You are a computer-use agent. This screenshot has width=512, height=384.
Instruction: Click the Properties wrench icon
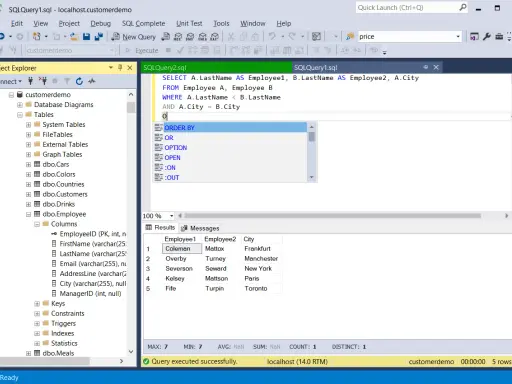[x=487, y=36]
